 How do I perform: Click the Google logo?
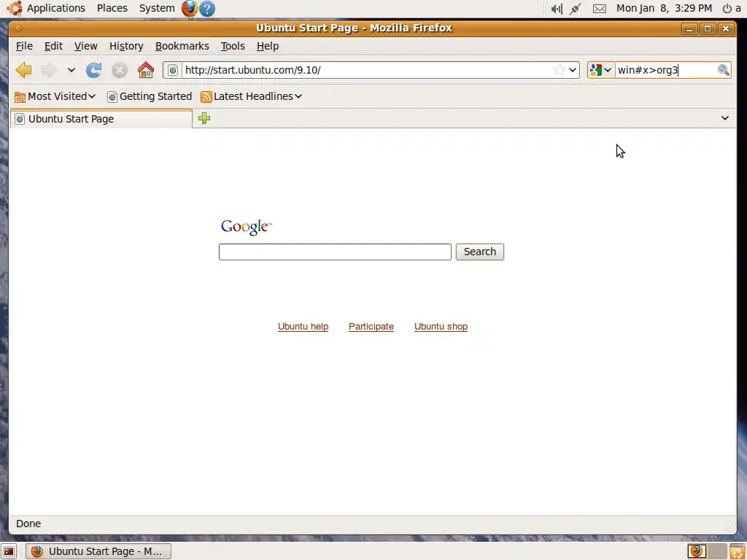pos(246,227)
